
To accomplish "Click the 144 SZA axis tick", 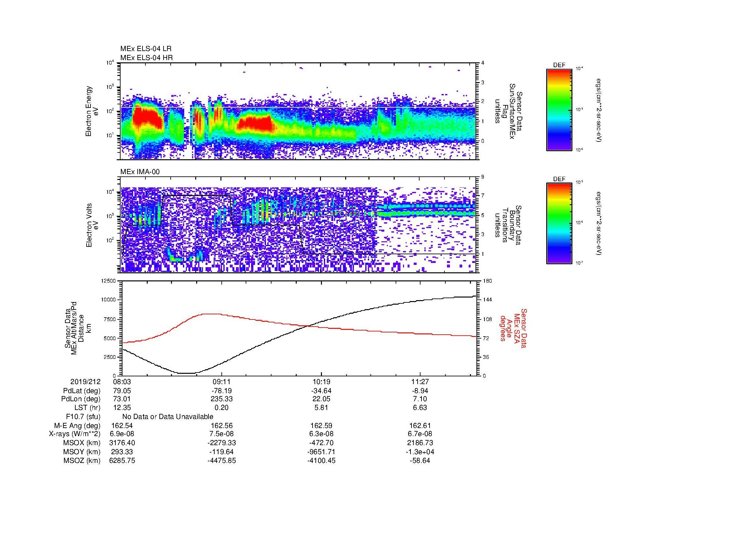I will 487,300.
